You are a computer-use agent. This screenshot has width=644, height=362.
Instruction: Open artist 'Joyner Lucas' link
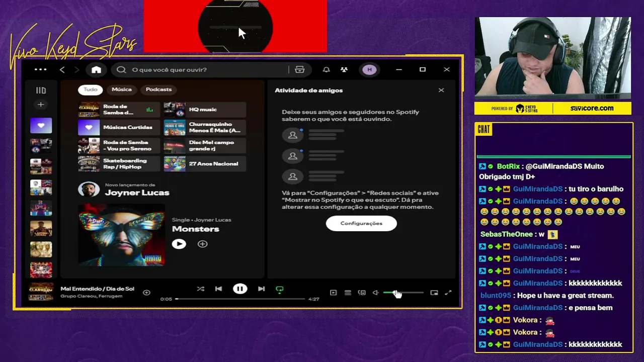[137, 193]
